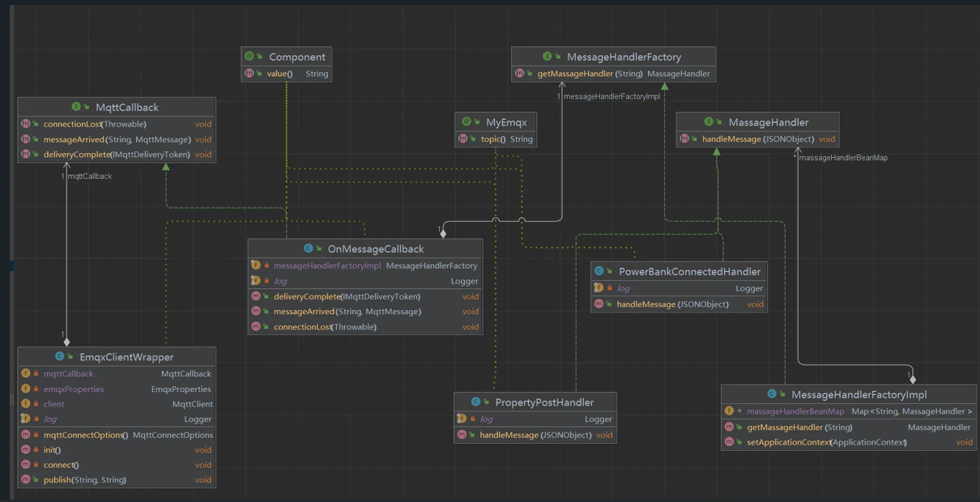Select the log field in PowerBankConnectedHandler
Image resolution: width=980 pixels, height=502 pixels.
[x=623, y=288]
